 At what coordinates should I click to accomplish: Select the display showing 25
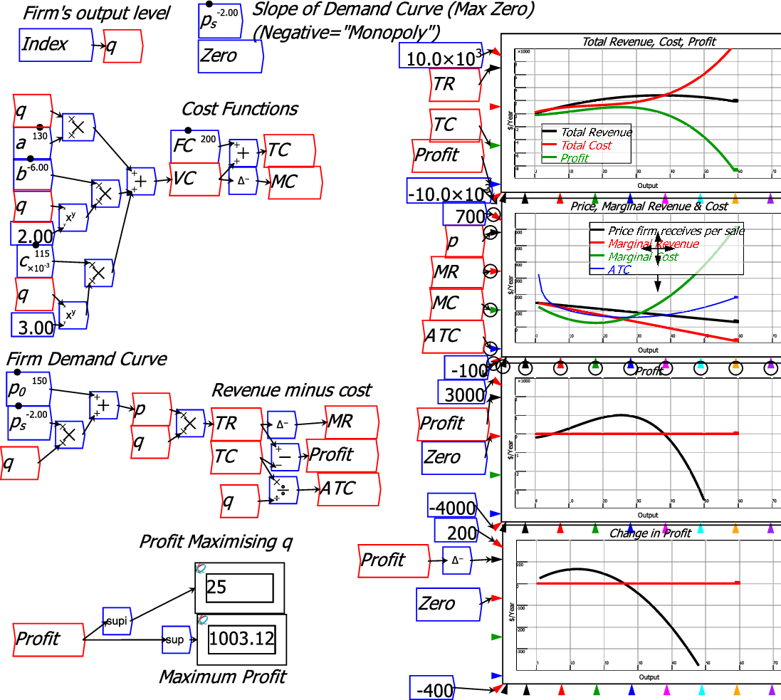tap(240, 588)
